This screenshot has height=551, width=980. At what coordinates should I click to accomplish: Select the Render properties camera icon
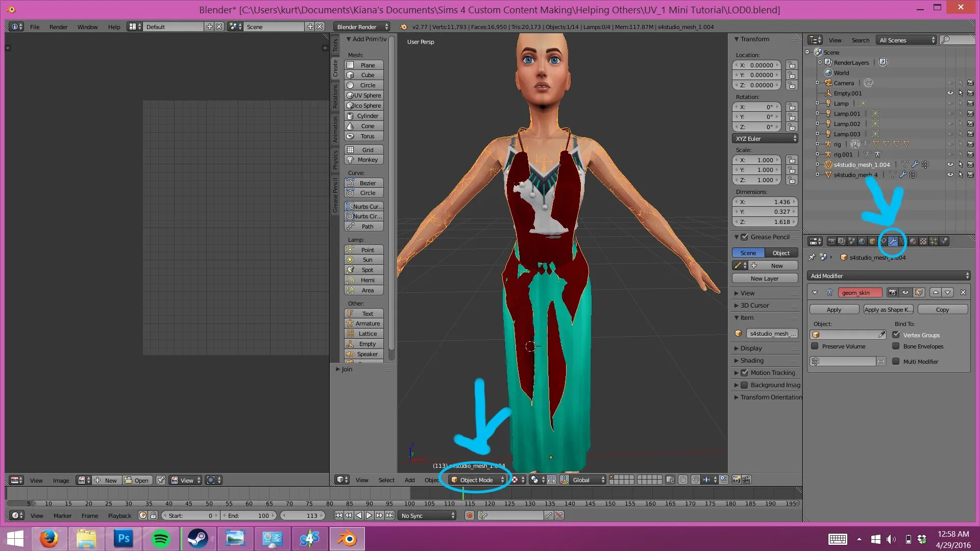click(x=832, y=242)
